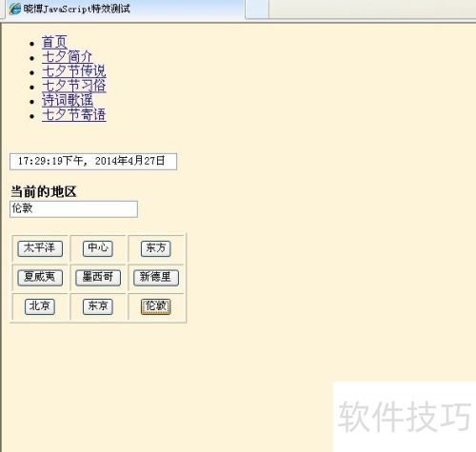Pick the 夏威夷 region button
The width and height of the screenshot is (476, 452).
[40, 278]
